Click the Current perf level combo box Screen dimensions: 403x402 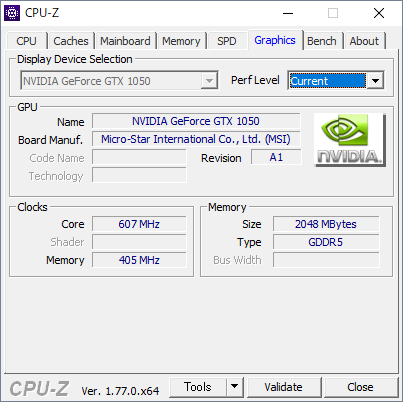(x=336, y=80)
